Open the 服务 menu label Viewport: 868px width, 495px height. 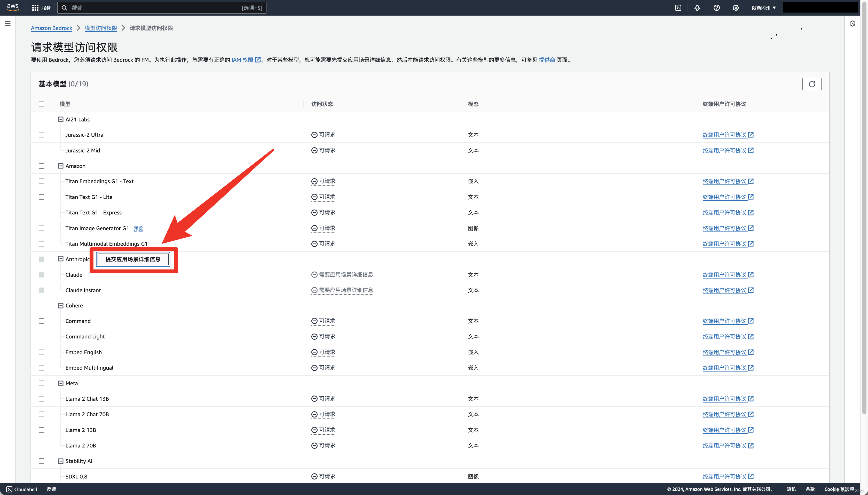tap(46, 8)
